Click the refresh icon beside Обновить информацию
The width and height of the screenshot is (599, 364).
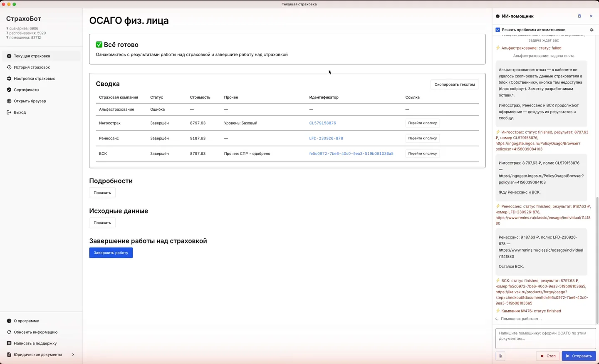point(9,332)
